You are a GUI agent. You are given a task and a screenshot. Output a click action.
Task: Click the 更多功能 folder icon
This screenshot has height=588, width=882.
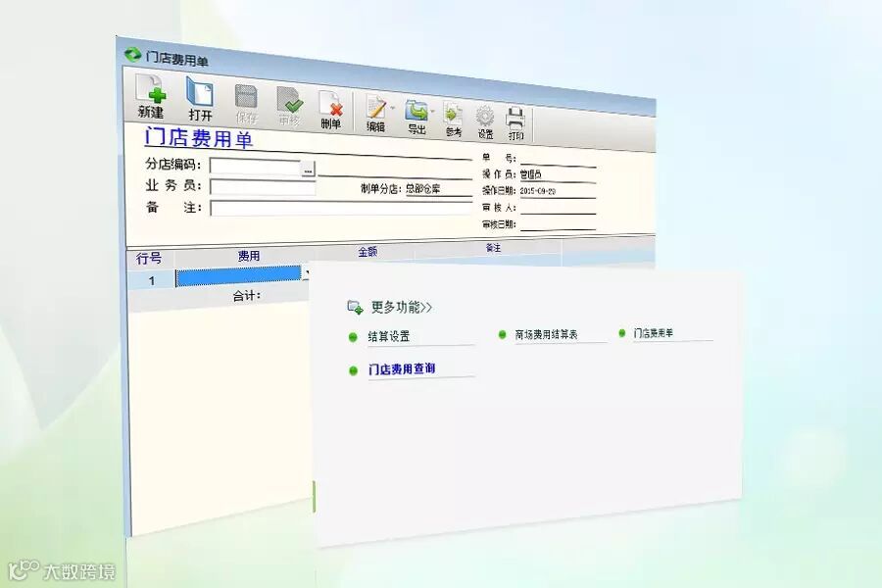tap(355, 307)
